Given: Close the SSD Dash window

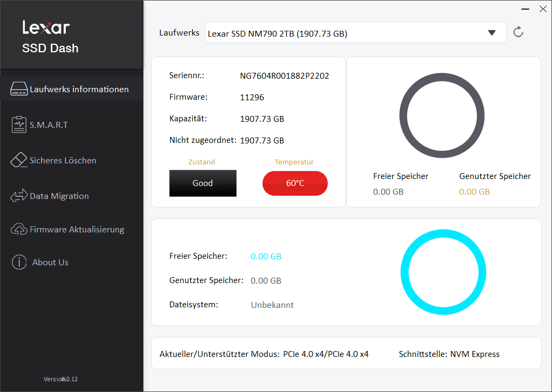Looking at the screenshot, I should coord(543,9).
